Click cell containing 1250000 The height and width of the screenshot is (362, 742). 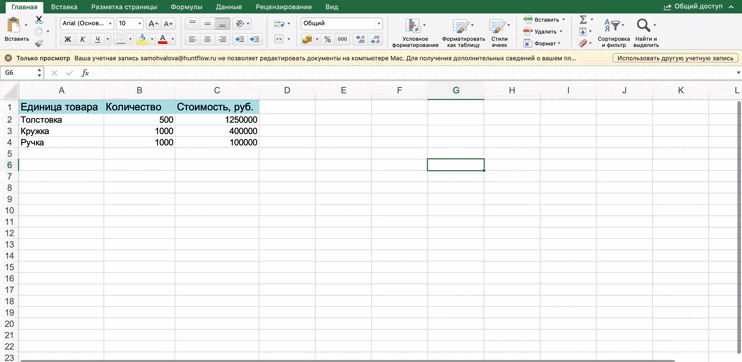tap(217, 120)
